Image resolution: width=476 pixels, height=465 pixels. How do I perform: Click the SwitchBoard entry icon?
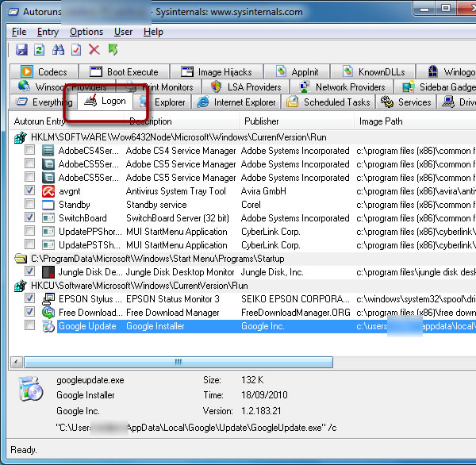click(x=48, y=218)
